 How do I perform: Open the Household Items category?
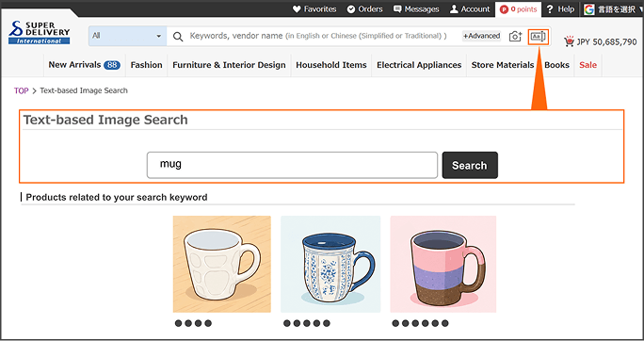coord(331,65)
